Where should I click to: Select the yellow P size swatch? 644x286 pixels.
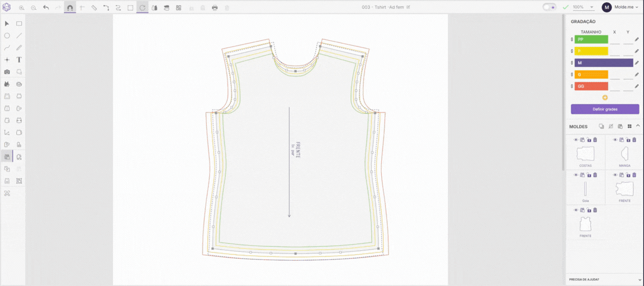[x=591, y=51]
